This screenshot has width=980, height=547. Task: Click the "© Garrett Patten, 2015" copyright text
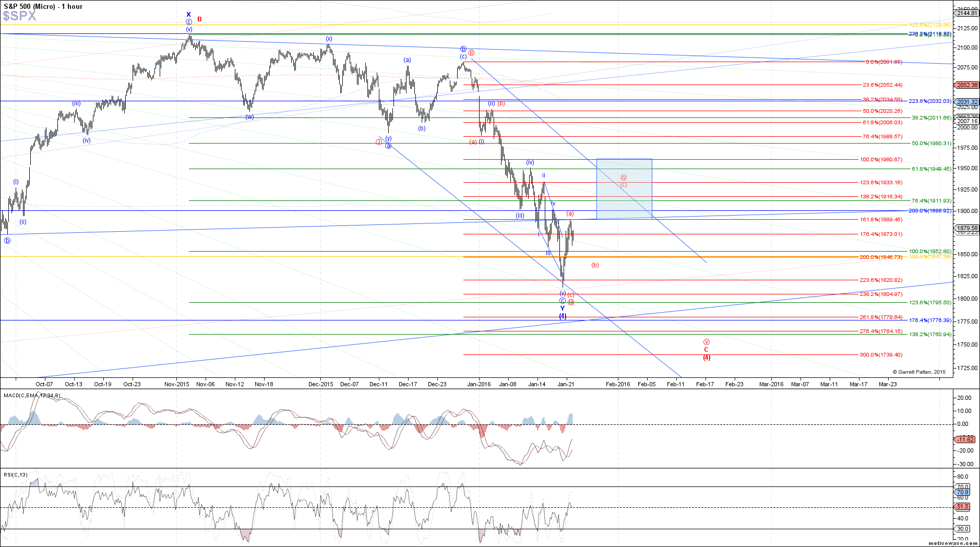[x=919, y=372]
